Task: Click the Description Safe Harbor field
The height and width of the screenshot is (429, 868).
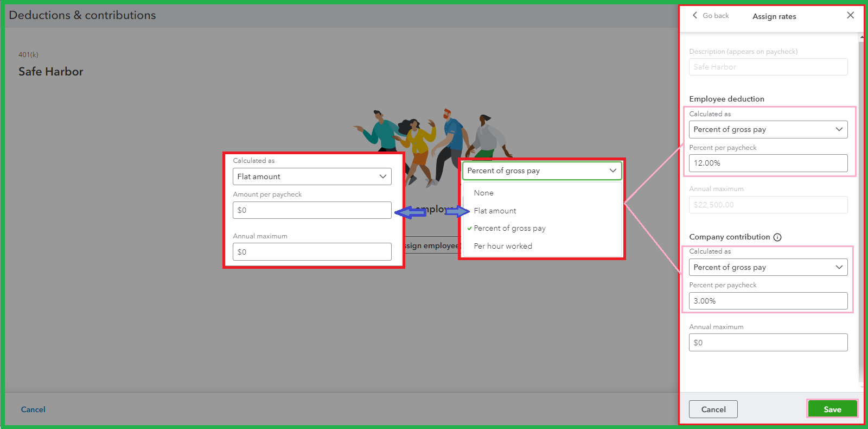Action: point(768,67)
